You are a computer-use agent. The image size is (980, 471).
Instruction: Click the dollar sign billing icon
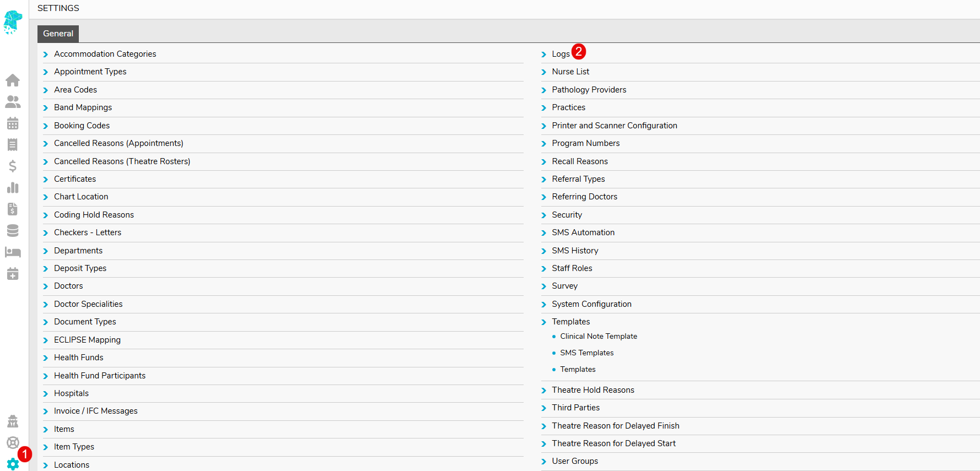[13, 166]
